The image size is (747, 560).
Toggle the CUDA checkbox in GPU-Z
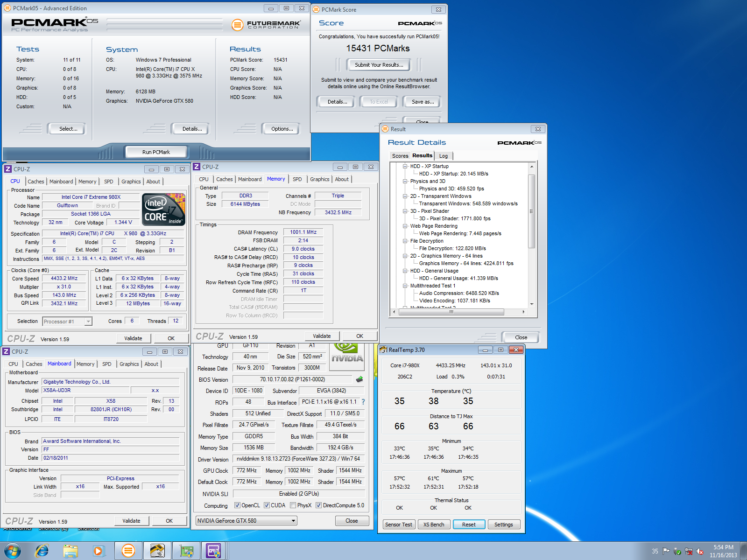tap(267, 505)
